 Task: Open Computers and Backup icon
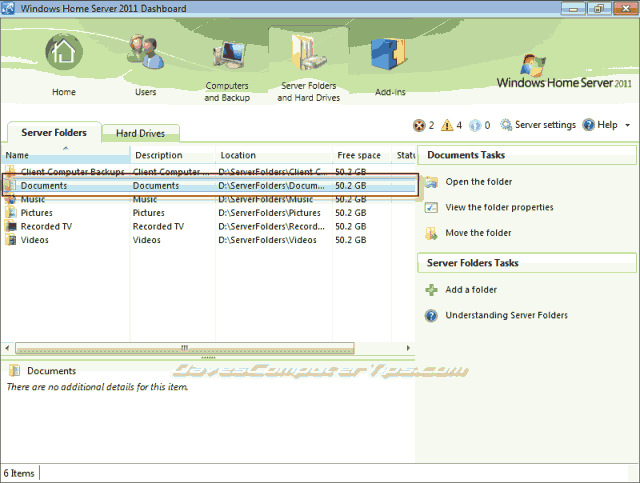coord(228,55)
